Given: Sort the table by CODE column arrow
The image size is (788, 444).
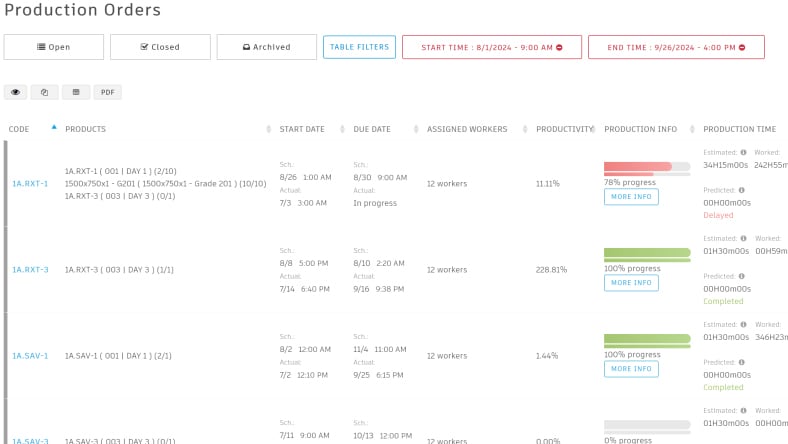Looking at the screenshot, I should point(54,127).
